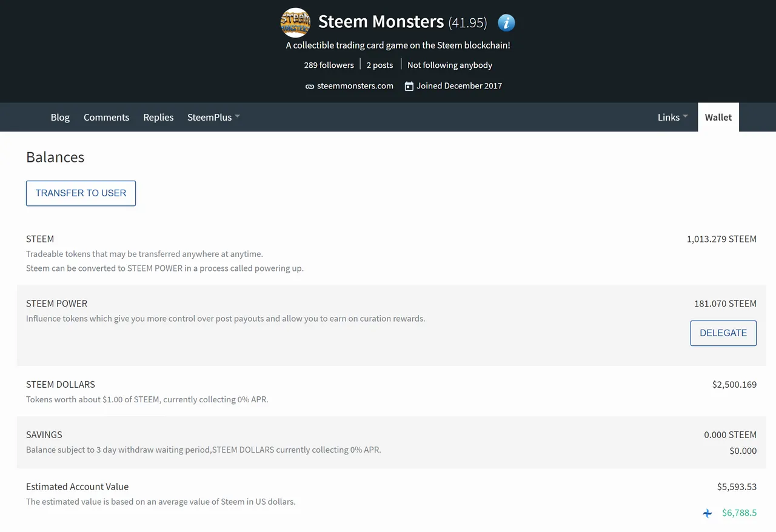Open the 0.000 STEEM savings menu
776x532 pixels.
click(x=730, y=434)
